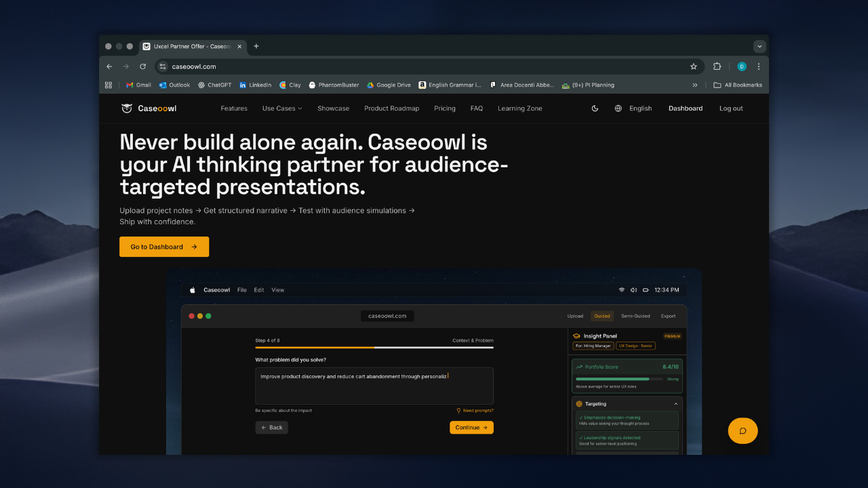Open the tab search dropdown arrow
The image size is (868, 488).
[x=759, y=46]
